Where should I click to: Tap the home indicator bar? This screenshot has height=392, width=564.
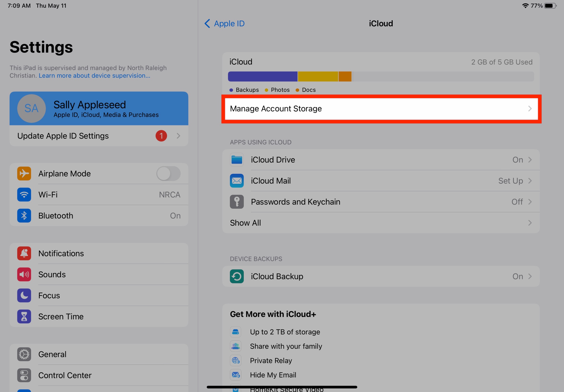(282, 387)
